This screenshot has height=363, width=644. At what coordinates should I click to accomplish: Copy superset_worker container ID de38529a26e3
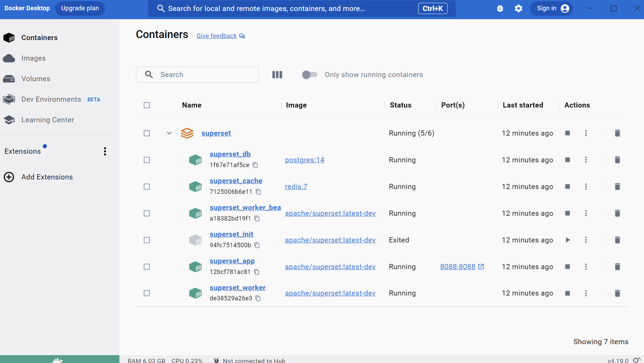pyautogui.click(x=258, y=298)
